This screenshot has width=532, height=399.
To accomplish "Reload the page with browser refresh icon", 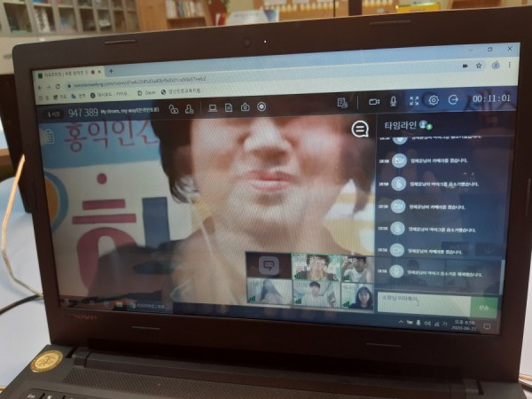I will point(58,87).
